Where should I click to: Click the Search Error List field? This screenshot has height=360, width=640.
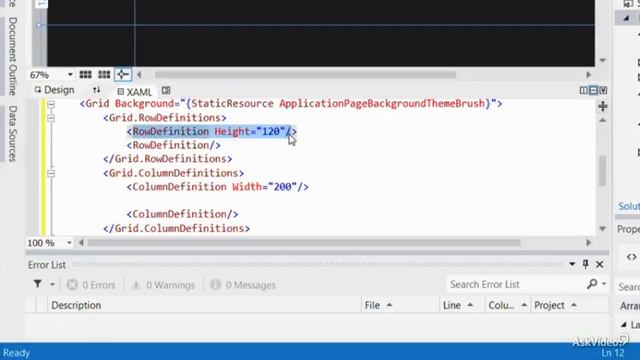[516, 284]
